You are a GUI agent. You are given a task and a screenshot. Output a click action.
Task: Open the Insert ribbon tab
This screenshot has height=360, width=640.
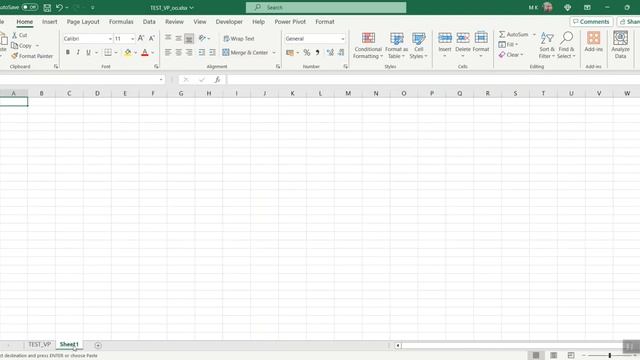(50, 22)
